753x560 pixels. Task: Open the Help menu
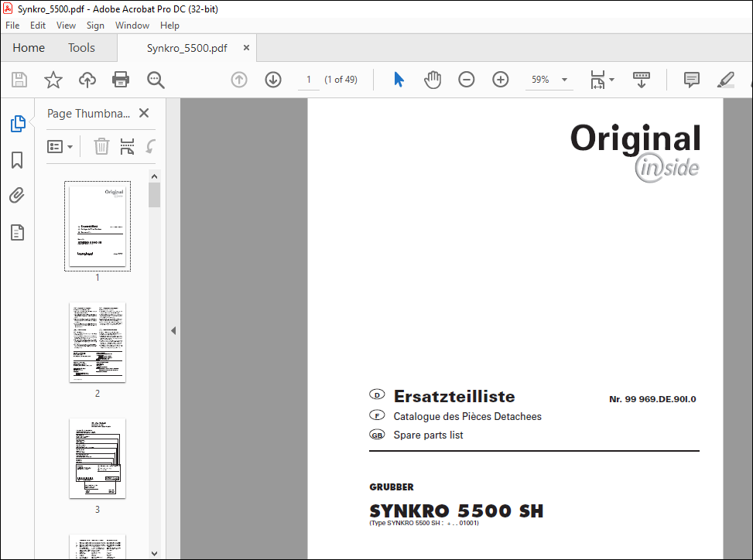tap(169, 26)
